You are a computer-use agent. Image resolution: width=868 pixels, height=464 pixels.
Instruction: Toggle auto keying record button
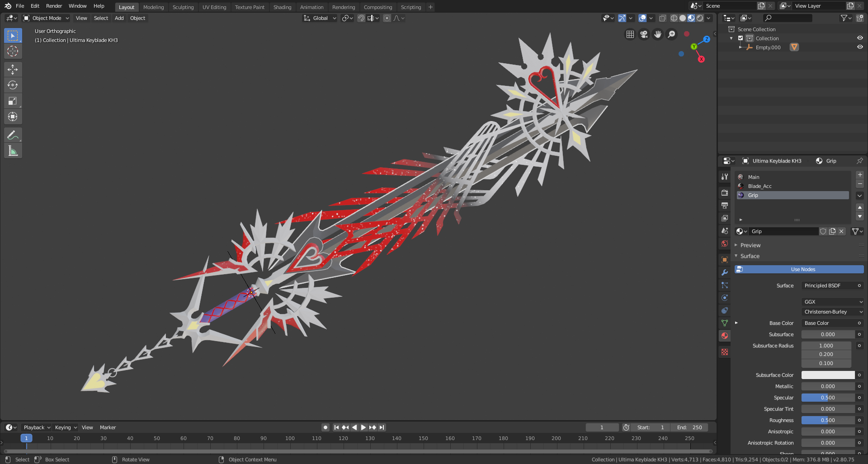click(x=325, y=427)
